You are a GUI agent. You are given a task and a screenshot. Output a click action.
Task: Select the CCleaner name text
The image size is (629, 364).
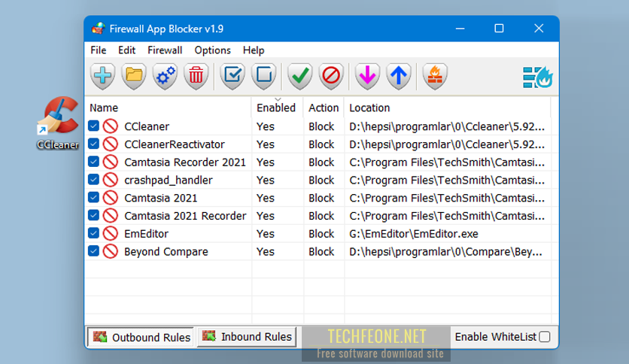click(147, 126)
